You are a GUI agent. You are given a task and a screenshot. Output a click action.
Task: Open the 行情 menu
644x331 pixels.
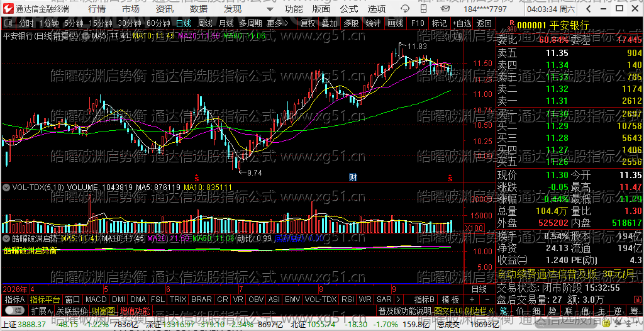96,9
